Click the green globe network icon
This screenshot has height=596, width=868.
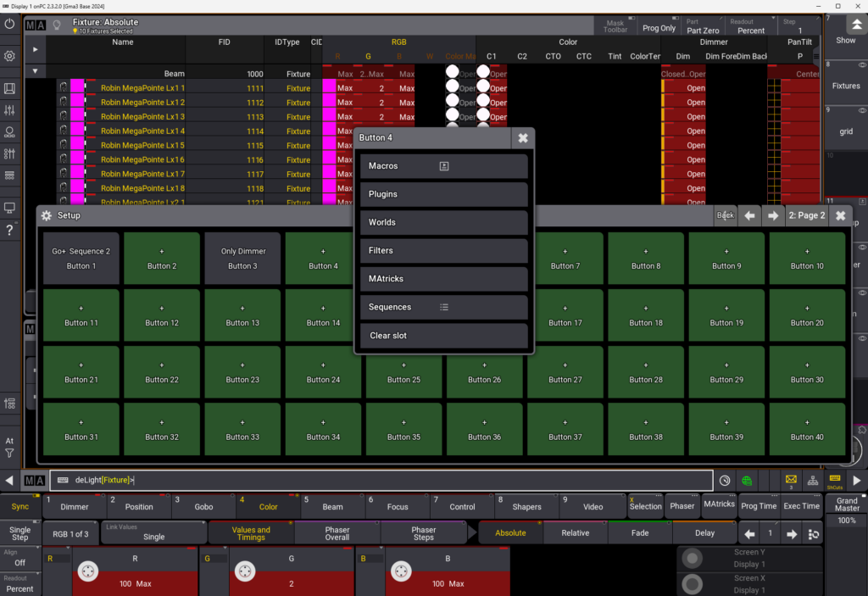[747, 481]
